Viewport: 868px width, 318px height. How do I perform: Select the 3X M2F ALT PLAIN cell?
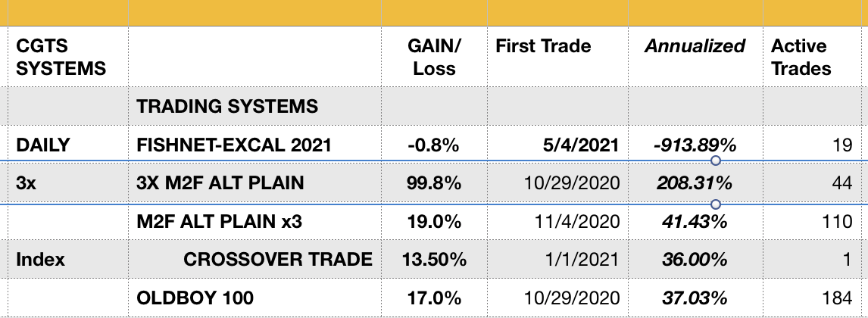tap(255, 183)
